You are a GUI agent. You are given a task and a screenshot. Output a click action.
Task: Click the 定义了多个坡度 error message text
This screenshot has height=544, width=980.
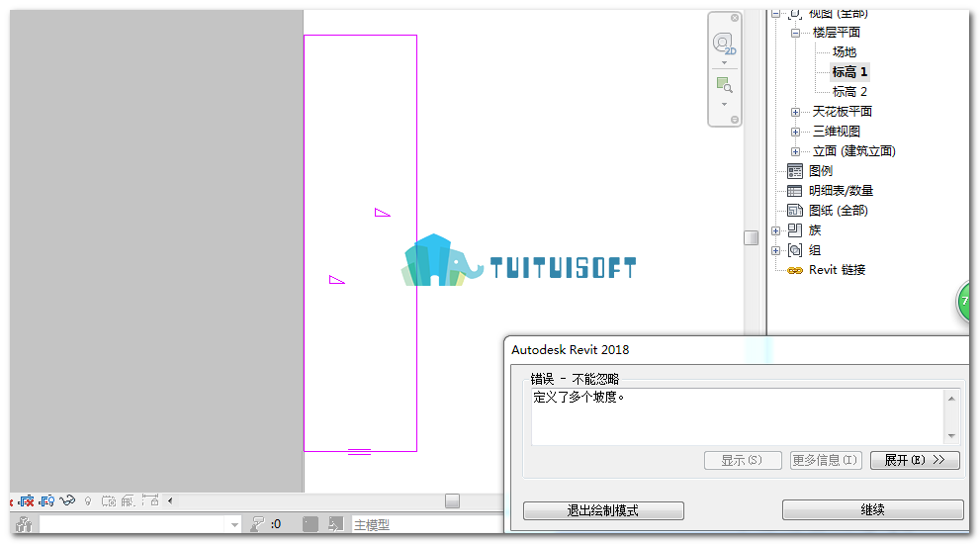click(579, 397)
